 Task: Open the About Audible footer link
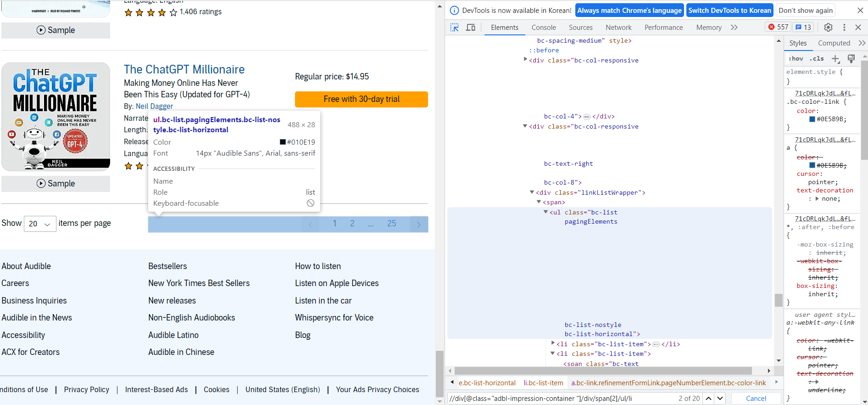(x=26, y=266)
